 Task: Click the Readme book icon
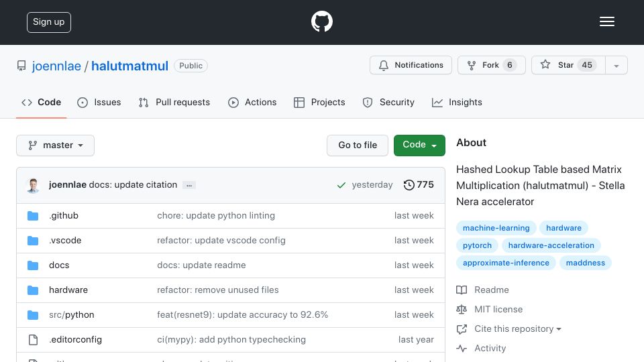pos(462,290)
